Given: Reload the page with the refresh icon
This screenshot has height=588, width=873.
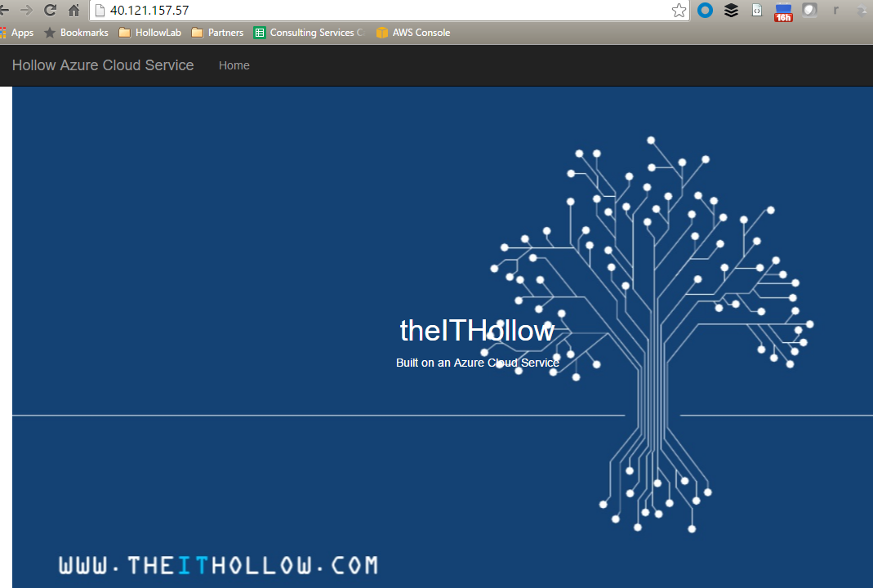Looking at the screenshot, I should [x=50, y=10].
